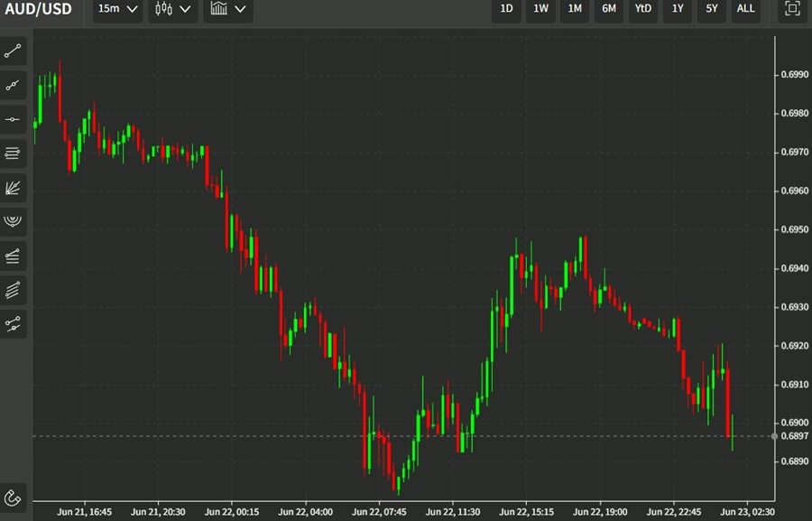This screenshot has height=521, width=812.
Task: Click the Jun 22, 04:00 time label
Action: (x=306, y=512)
